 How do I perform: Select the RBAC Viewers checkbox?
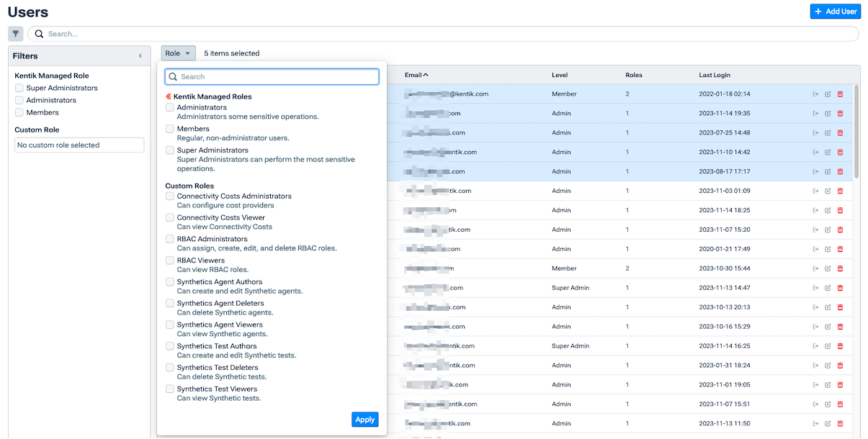click(170, 261)
